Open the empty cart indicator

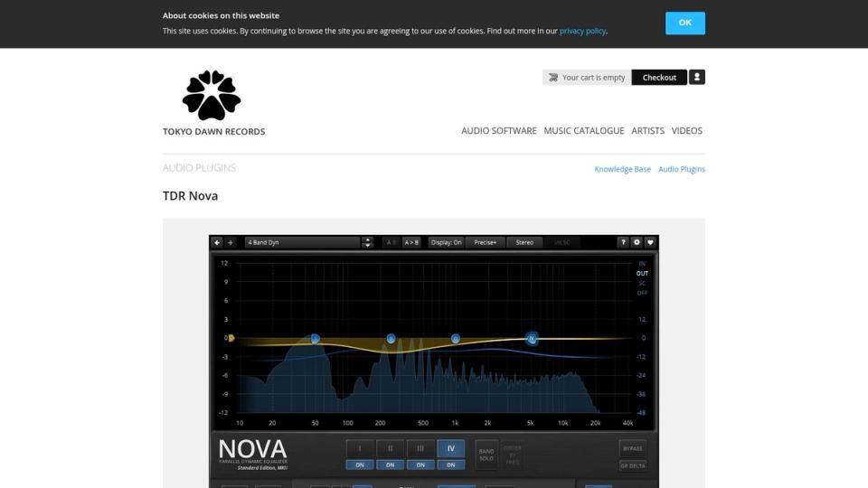[x=587, y=78]
